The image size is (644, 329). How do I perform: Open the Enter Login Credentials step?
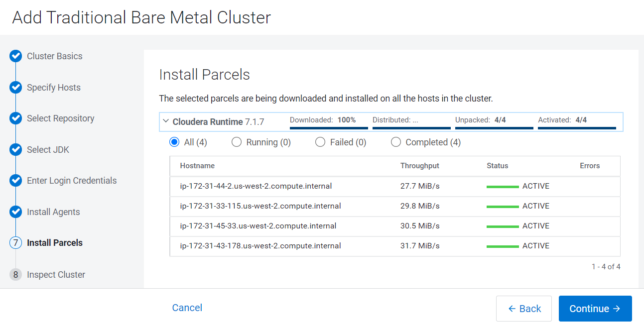click(x=72, y=181)
